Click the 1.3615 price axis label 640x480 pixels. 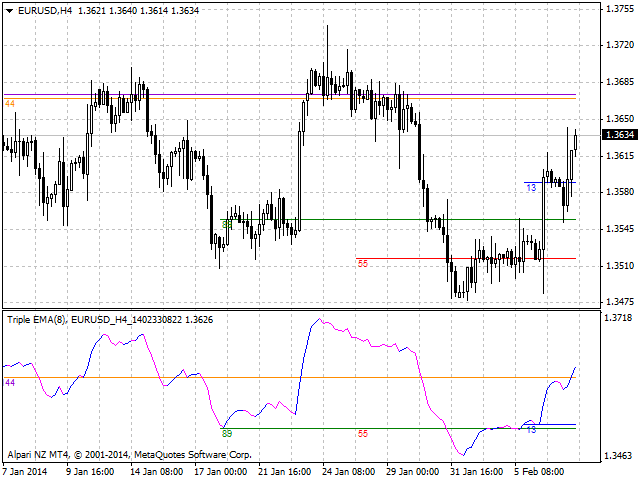point(620,156)
